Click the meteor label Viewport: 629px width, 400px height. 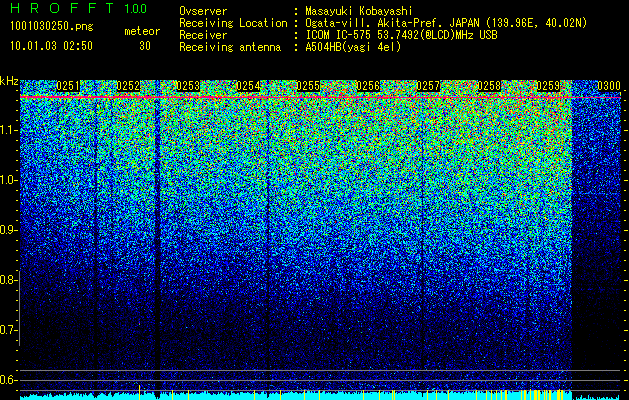pyautogui.click(x=142, y=31)
